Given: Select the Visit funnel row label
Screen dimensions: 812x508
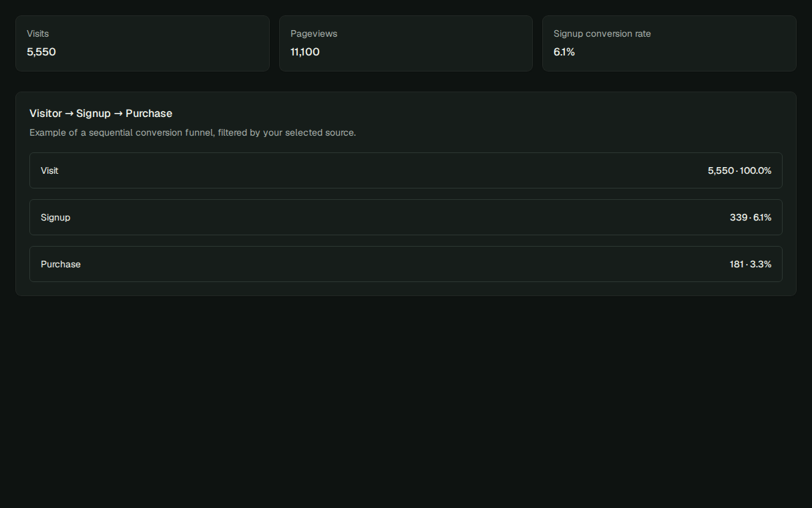Looking at the screenshot, I should (49, 170).
